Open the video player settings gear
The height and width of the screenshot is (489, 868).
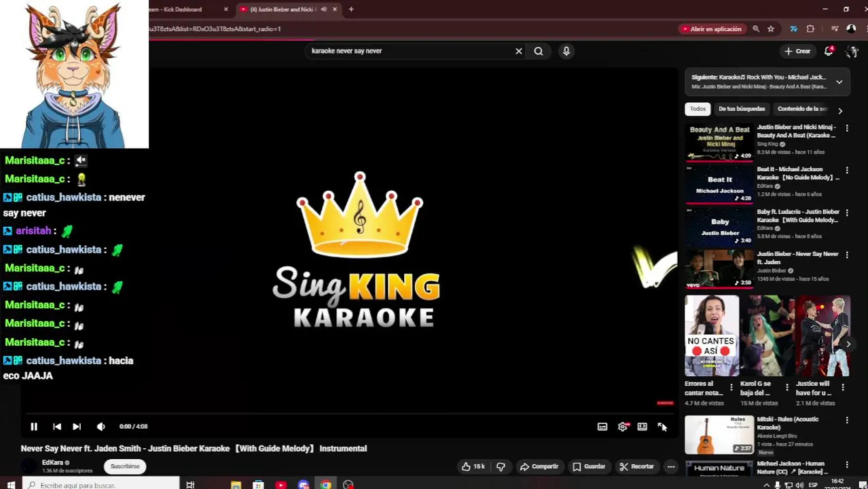(623, 427)
